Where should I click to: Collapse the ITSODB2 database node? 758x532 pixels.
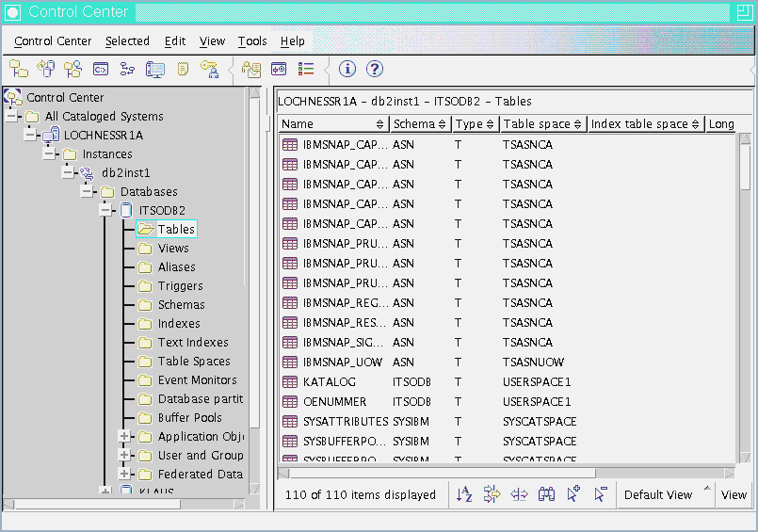105,210
